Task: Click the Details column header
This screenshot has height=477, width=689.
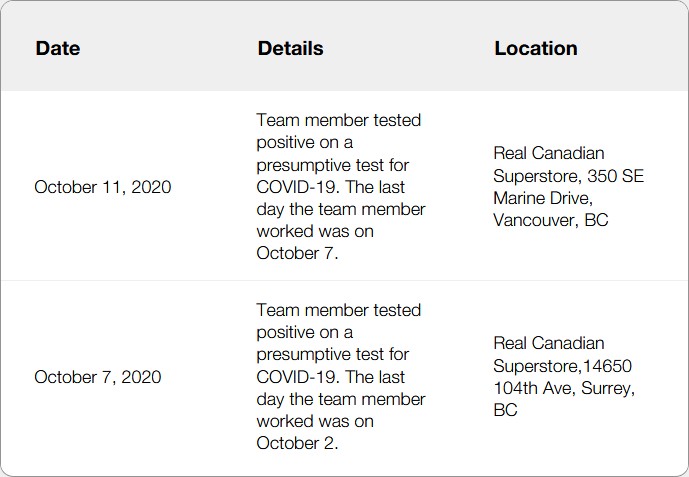Action: (x=290, y=48)
